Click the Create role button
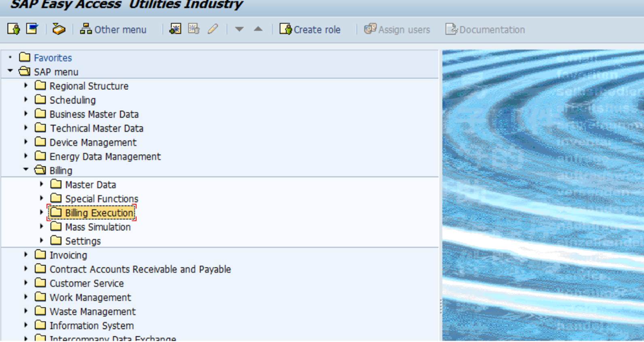The height and width of the screenshot is (342, 644). [310, 30]
